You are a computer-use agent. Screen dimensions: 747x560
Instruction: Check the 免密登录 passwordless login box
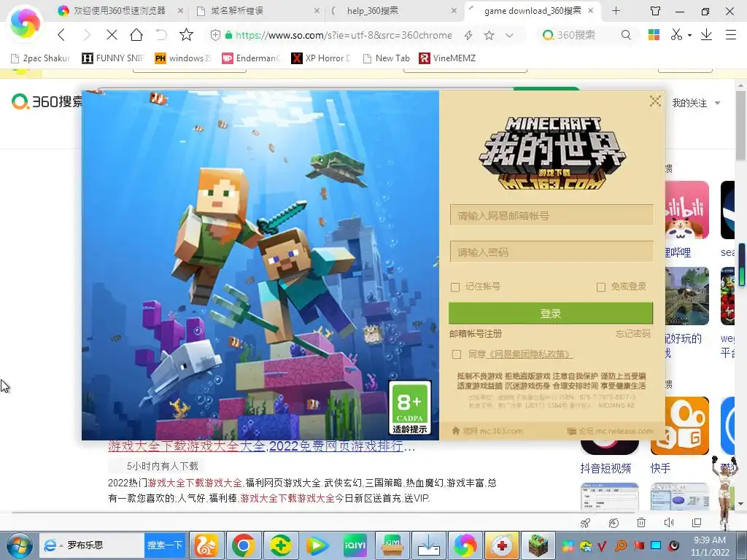pos(601,287)
